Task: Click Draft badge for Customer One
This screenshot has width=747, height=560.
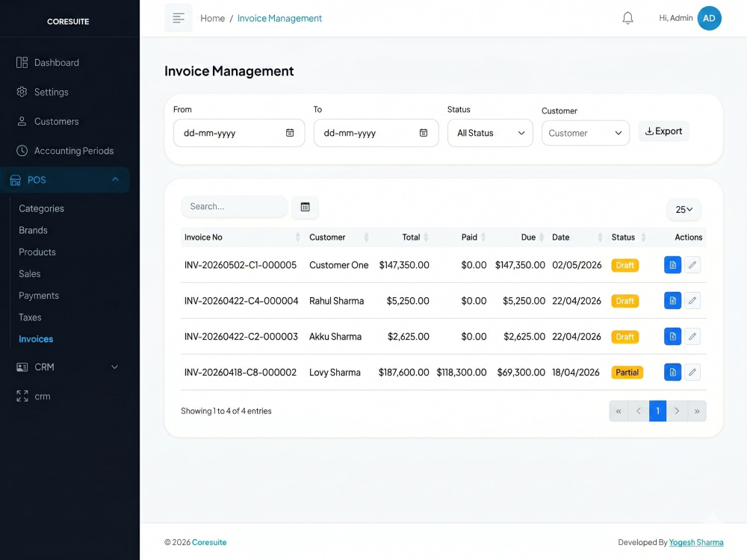Action: [x=624, y=265]
